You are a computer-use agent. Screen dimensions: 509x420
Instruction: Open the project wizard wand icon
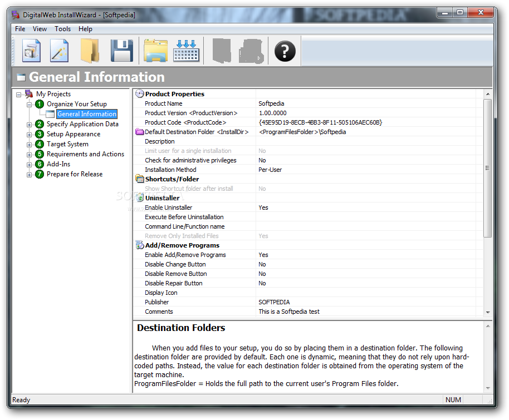click(59, 51)
